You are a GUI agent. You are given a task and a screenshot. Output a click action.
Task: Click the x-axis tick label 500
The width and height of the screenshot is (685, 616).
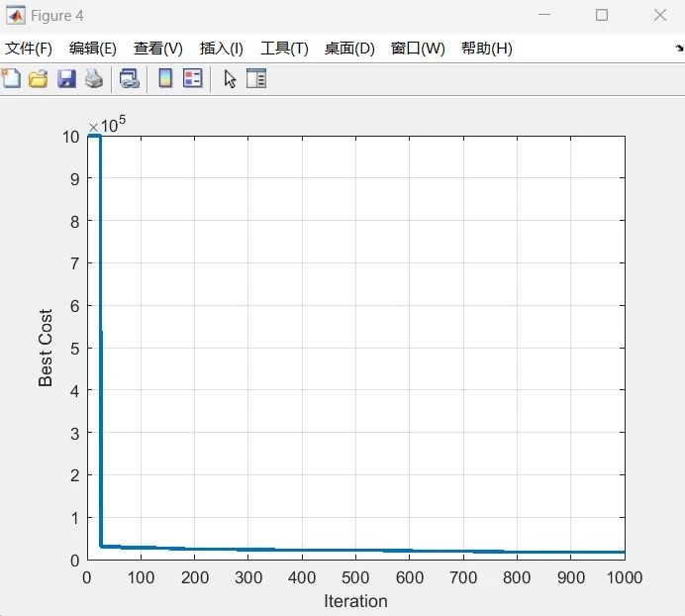tap(355, 578)
